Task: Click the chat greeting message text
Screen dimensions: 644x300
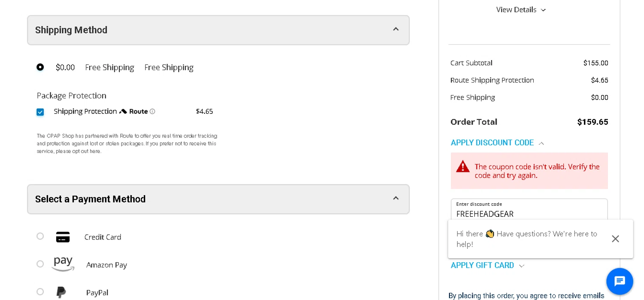Action: click(x=526, y=239)
